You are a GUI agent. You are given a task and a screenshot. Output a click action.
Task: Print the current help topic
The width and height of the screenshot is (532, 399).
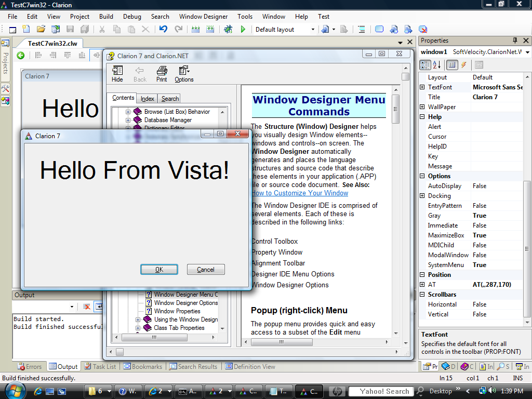click(x=162, y=74)
